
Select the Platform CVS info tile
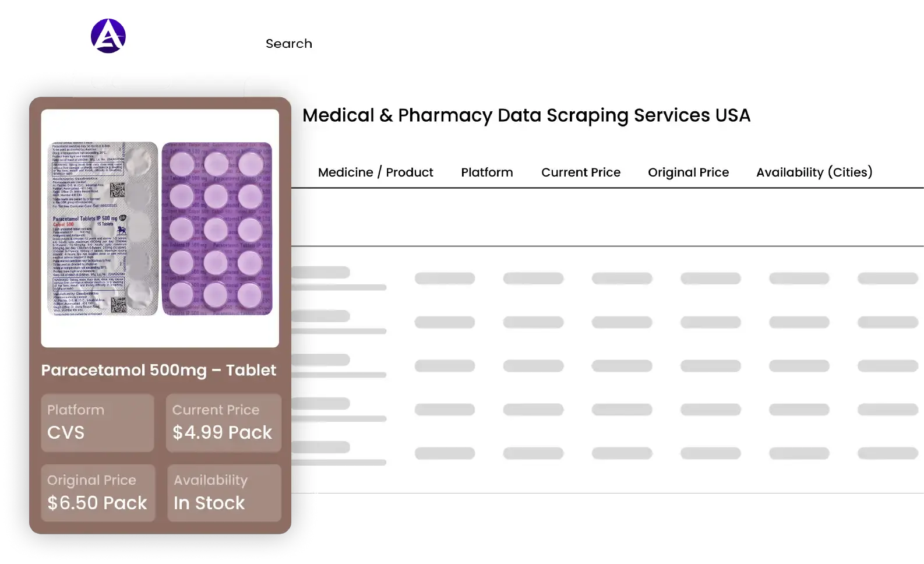[97, 423]
